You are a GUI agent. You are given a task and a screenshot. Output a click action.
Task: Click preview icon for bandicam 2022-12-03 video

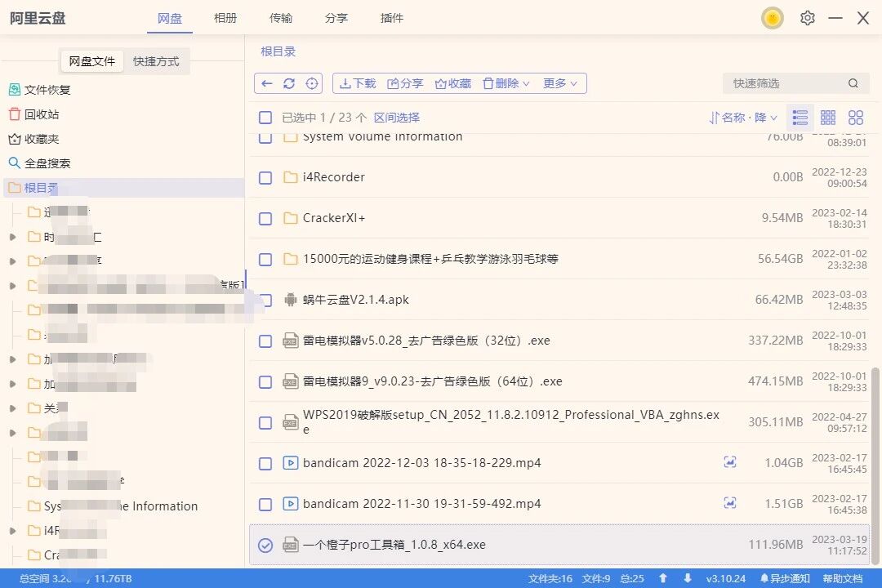coord(729,462)
